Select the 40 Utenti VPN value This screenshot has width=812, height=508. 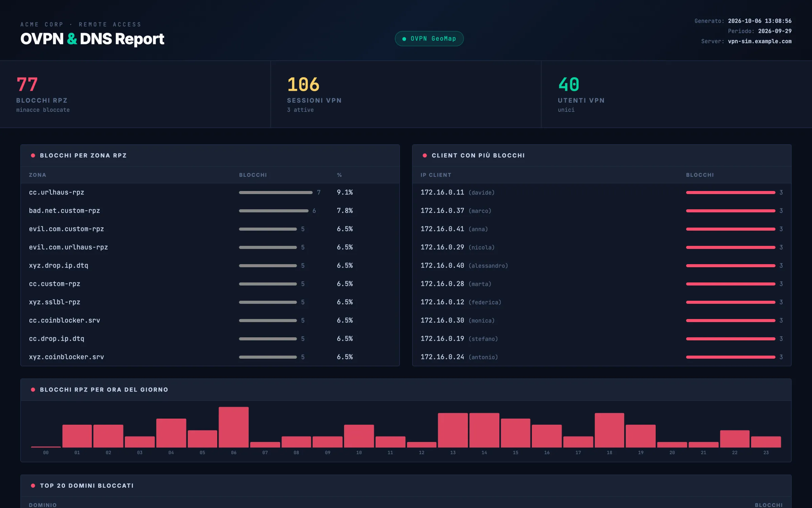569,84
